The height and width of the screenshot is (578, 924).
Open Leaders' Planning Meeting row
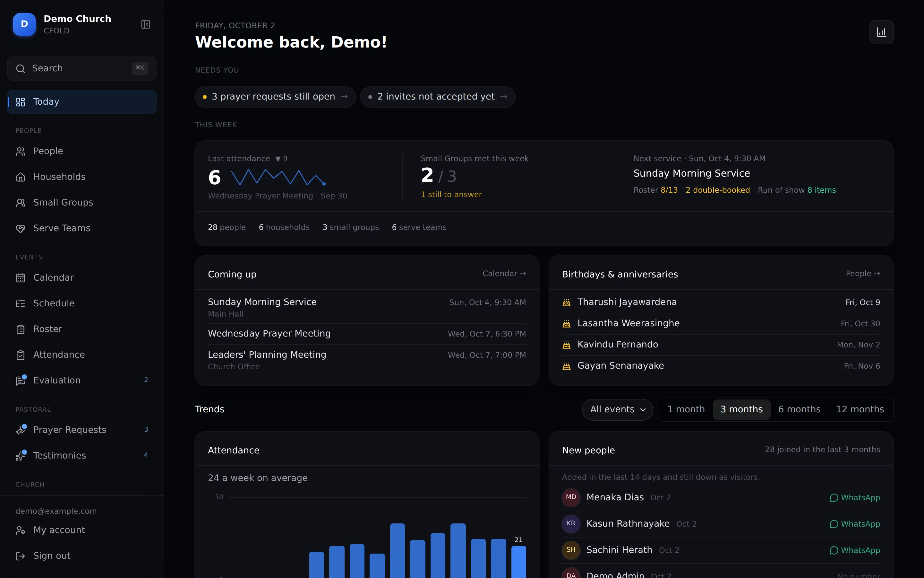tap(366, 360)
